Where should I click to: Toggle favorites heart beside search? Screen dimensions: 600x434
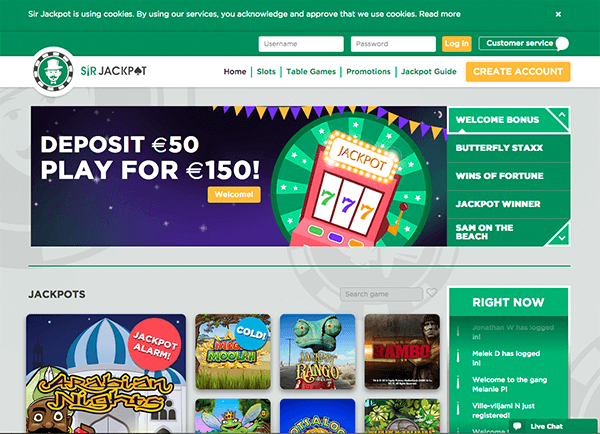432,293
